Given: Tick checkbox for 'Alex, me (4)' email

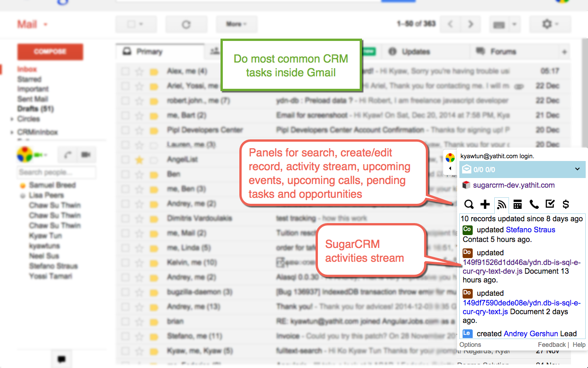Looking at the screenshot, I should tap(125, 71).
